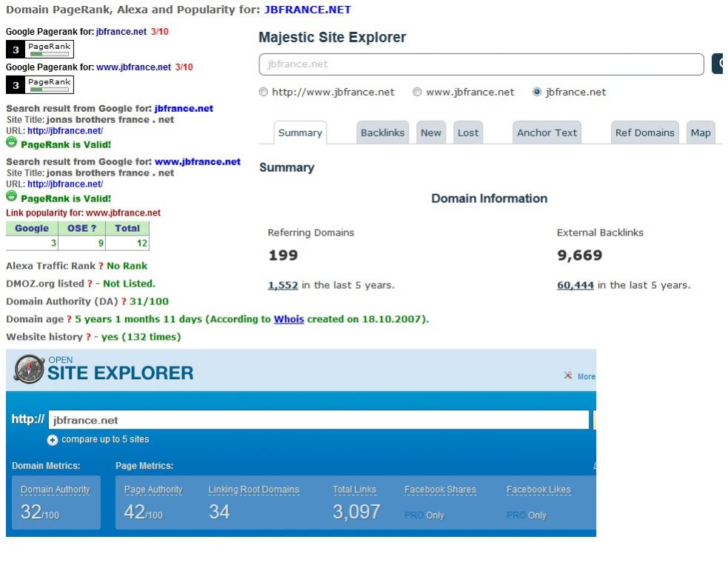Click the red question mark after DMOZ.org listed
Image resolution: width=728 pixels, height=568 pixels.
pyautogui.click(x=90, y=284)
